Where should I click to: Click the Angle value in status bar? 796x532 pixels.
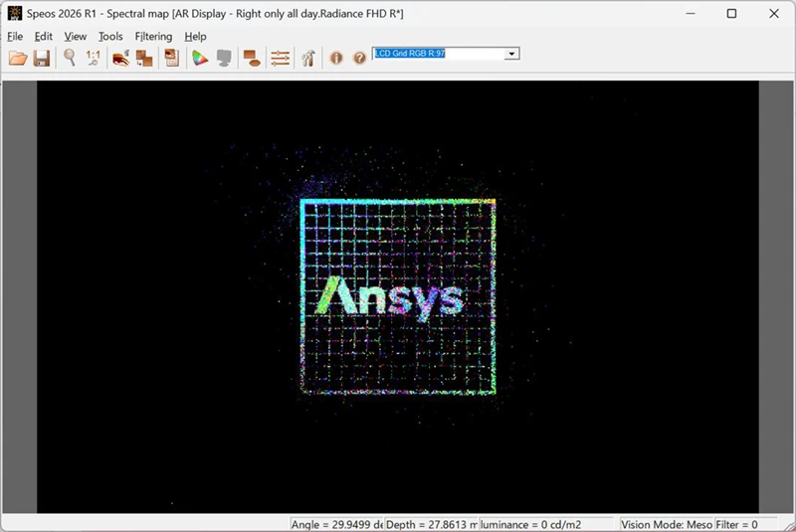pos(336,524)
